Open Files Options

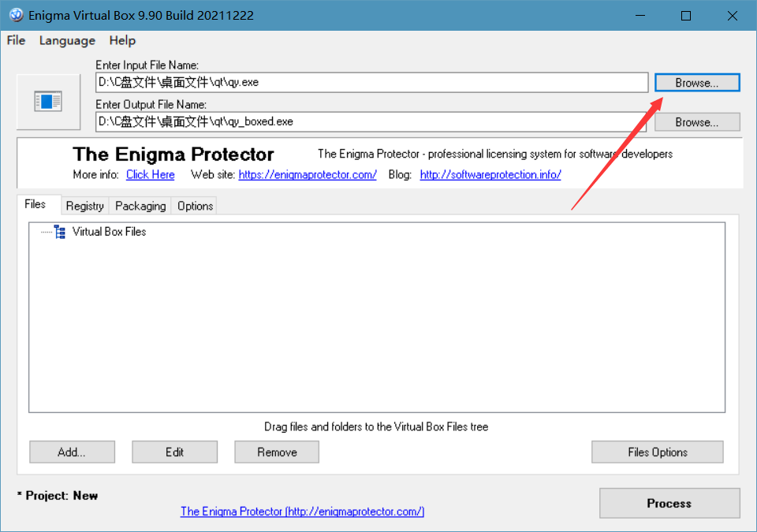click(658, 452)
